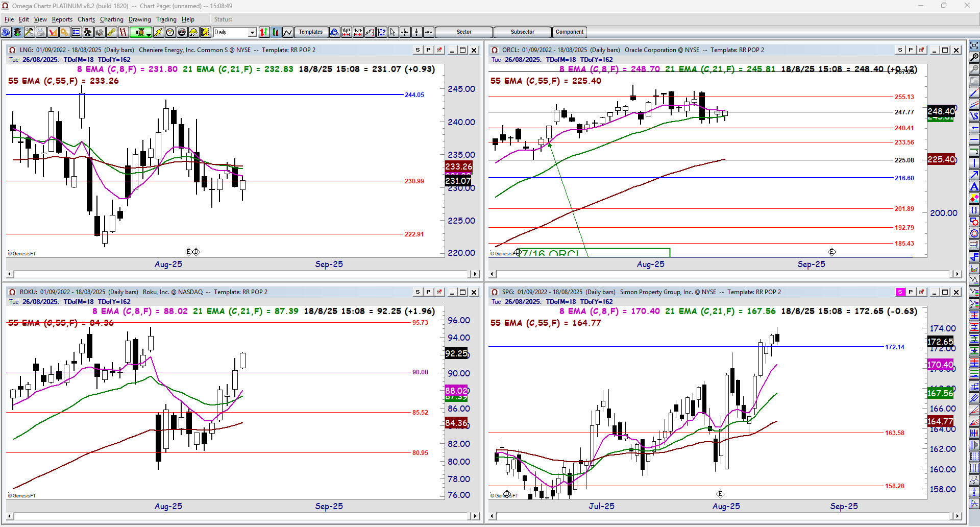
Task: Open the Drawing menu
Action: pyautogui.click(x=140, y=19)
